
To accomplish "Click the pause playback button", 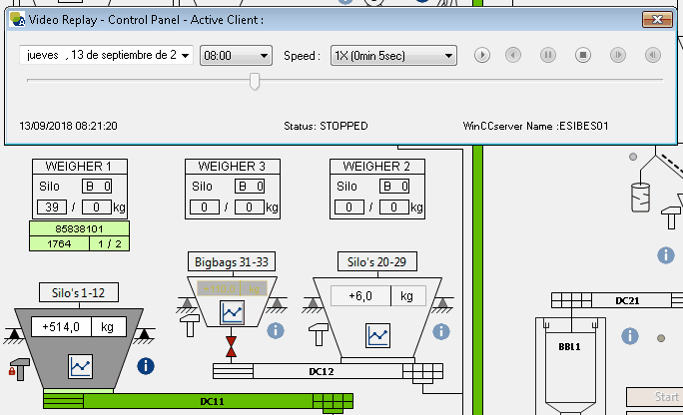I will coord(548,56).
